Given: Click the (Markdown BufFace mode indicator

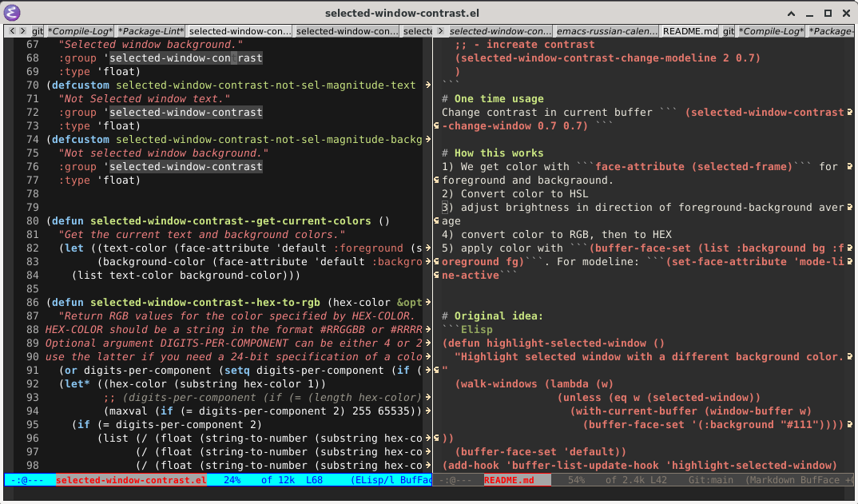Looking at the screenshot, I should [798, 480].
